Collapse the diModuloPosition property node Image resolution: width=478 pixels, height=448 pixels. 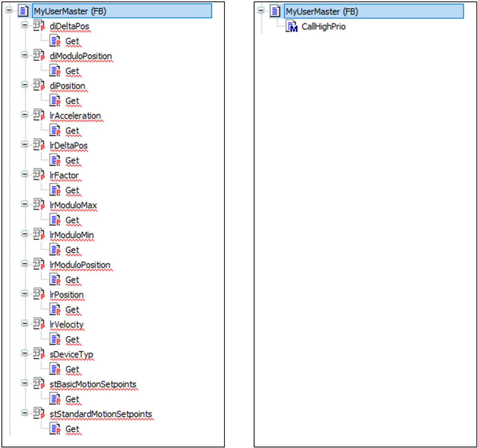pos(25,56)
